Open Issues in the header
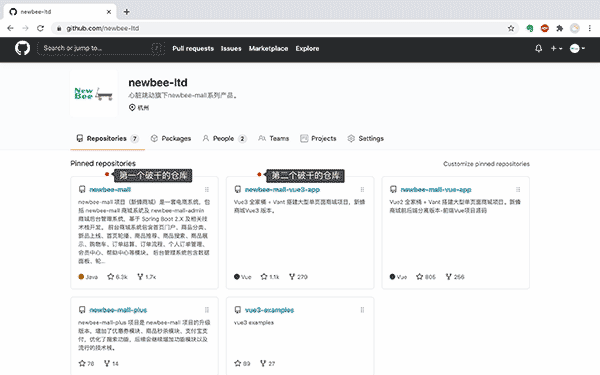The height and width of the screenshot is (375, 600). coord(231,49)
